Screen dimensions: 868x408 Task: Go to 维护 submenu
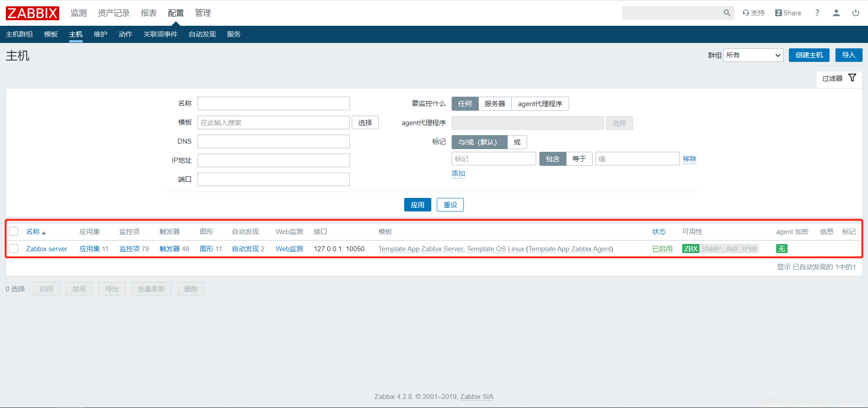click(101, 34)
